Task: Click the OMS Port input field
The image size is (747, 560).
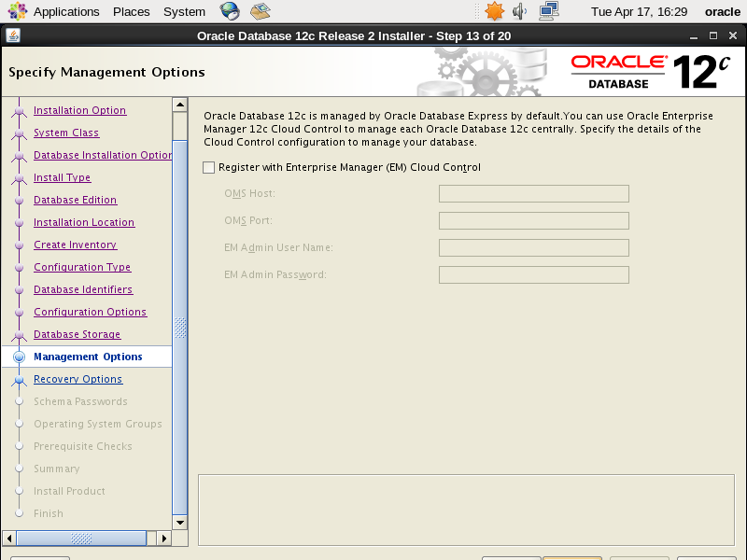Action: [533, 220]
